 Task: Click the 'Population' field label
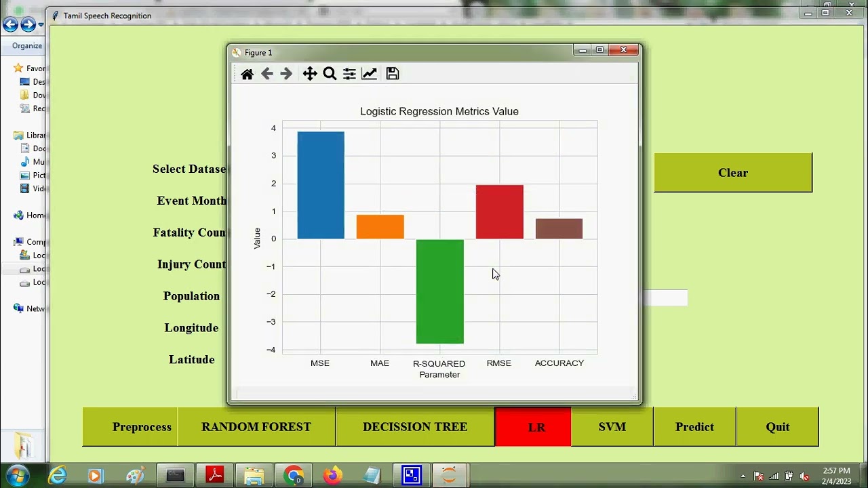191,296
